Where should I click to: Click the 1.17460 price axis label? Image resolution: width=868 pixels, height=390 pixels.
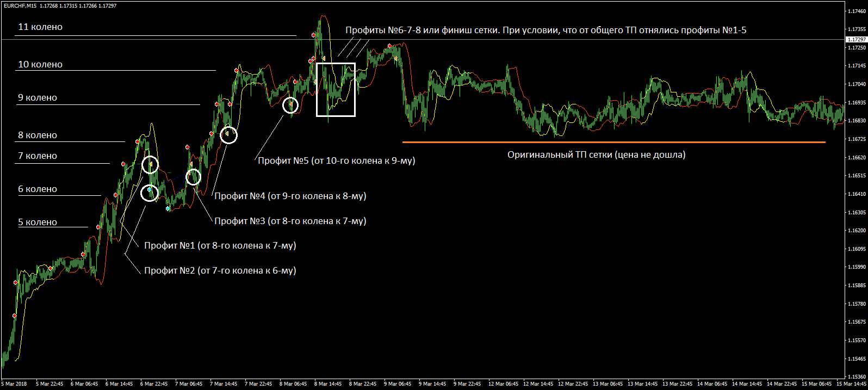[857, 11]
